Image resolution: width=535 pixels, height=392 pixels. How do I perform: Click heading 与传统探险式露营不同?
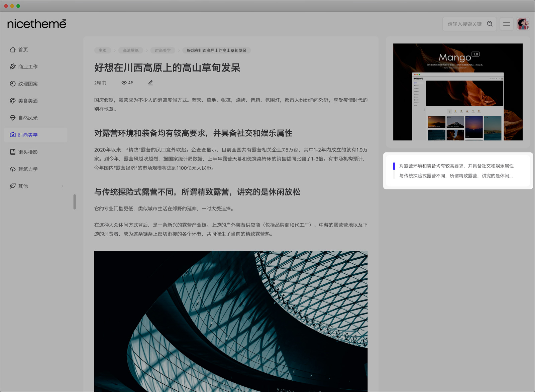[x=197, y=192]
